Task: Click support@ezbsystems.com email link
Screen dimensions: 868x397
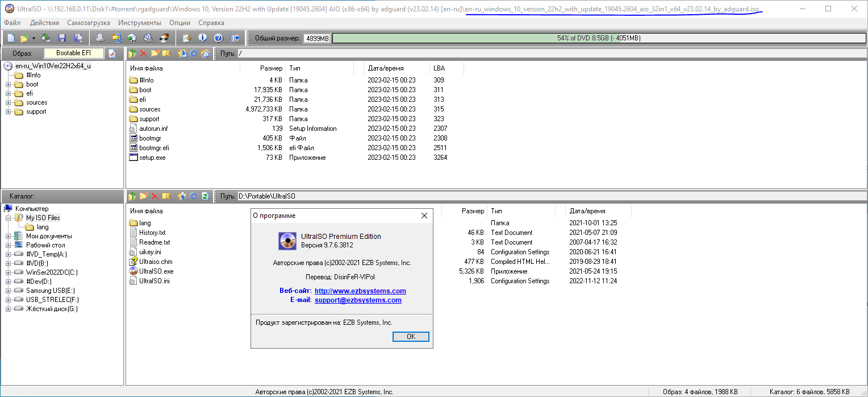Action: tap(358, 300)
